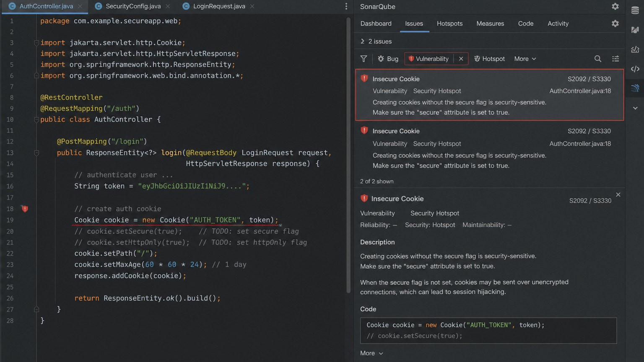The width and height of the screenshot is (644, 362).
Task: Open the Issues tab
Action: coord(414,23)
